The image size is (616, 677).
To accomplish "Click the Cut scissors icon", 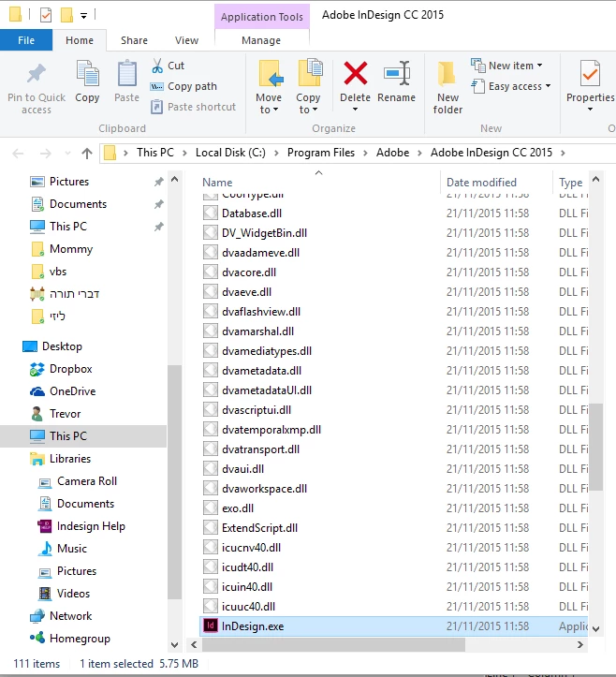I will (157, 66).
